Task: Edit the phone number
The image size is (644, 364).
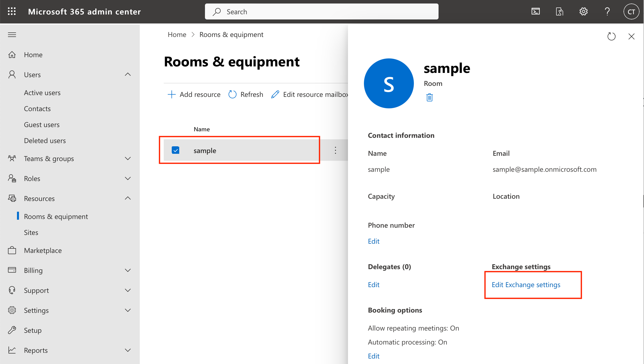Action: click(373, 241)
